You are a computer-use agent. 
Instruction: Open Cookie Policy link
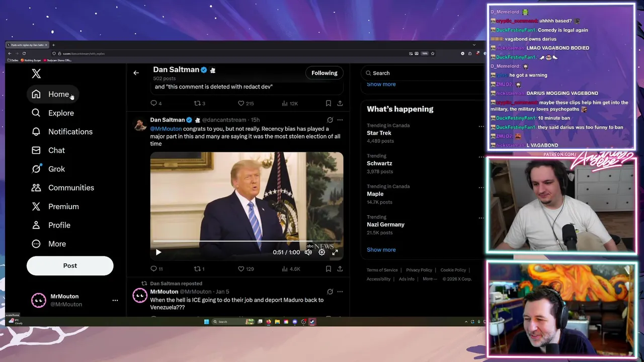(453, 270)
